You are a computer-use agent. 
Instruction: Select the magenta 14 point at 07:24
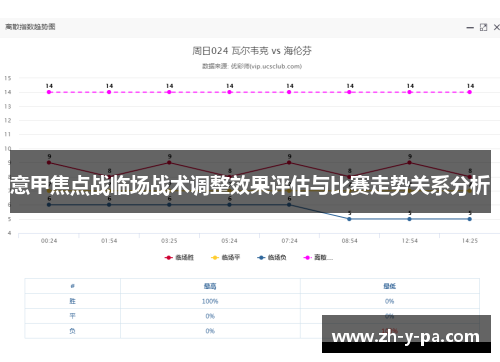(x=289, y=92)
